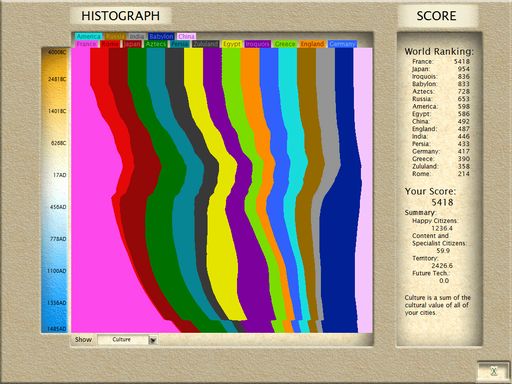
Task: Click the Greece legend label
Action: 285,44
